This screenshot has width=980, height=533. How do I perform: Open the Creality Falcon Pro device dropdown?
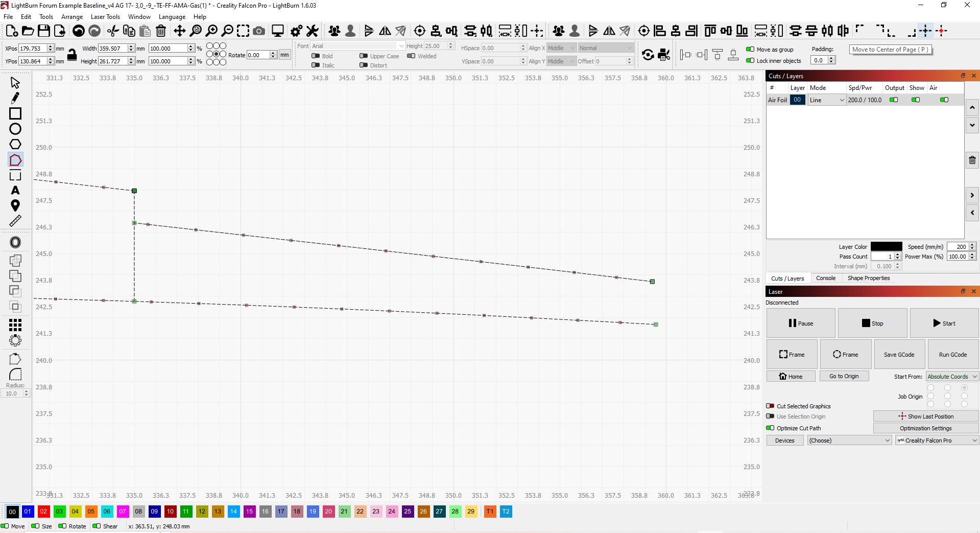click(937, 441)
